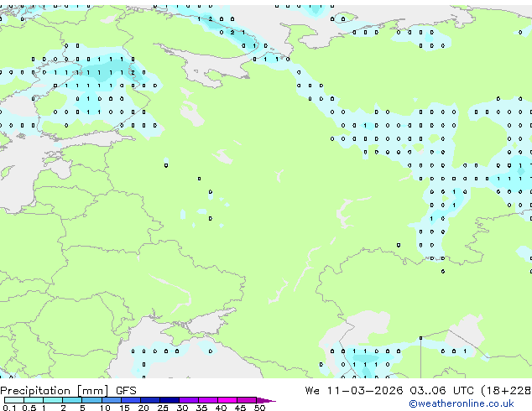Click the '25' legend scale label

coord(163,408)
